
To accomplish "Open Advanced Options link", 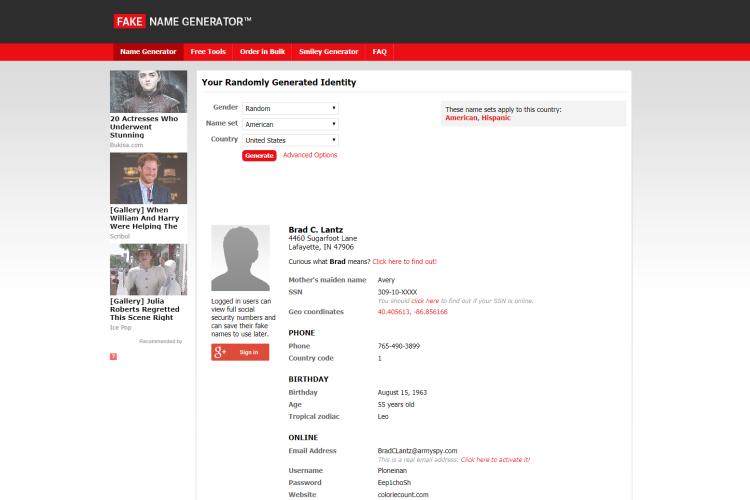I will tap(310, 155).
